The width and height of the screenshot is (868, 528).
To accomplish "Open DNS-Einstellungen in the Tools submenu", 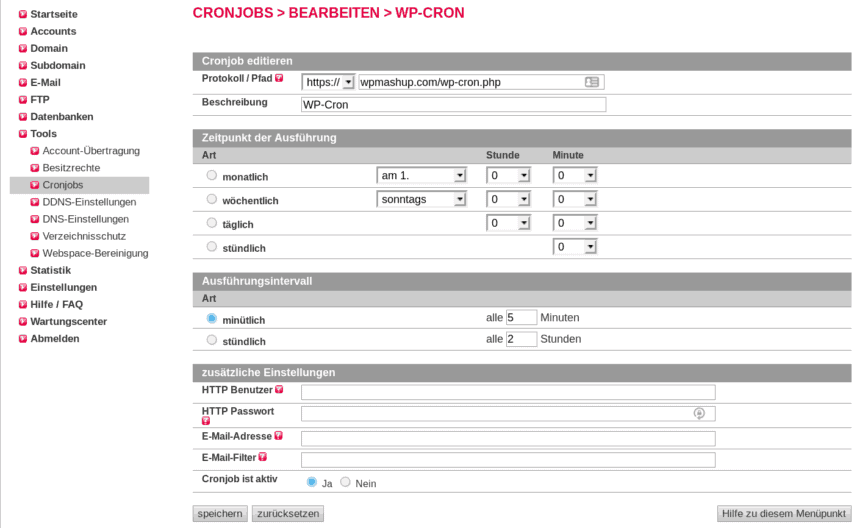I will tap(85, 219).
